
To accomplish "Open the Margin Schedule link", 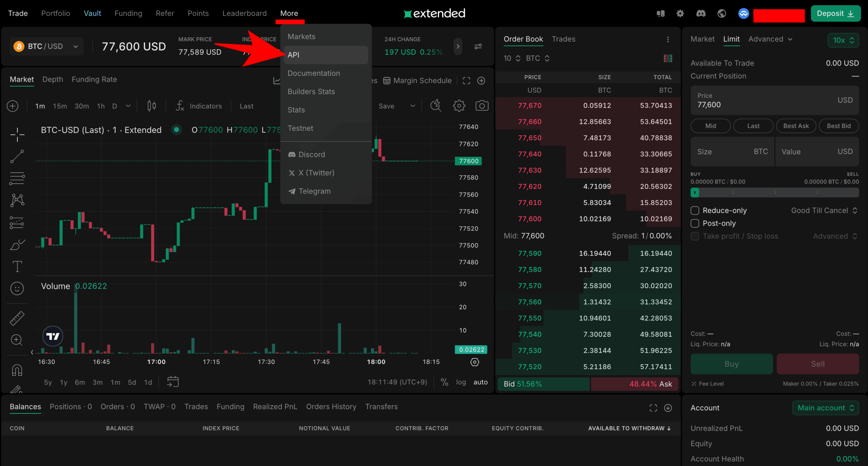I will 417,80.
